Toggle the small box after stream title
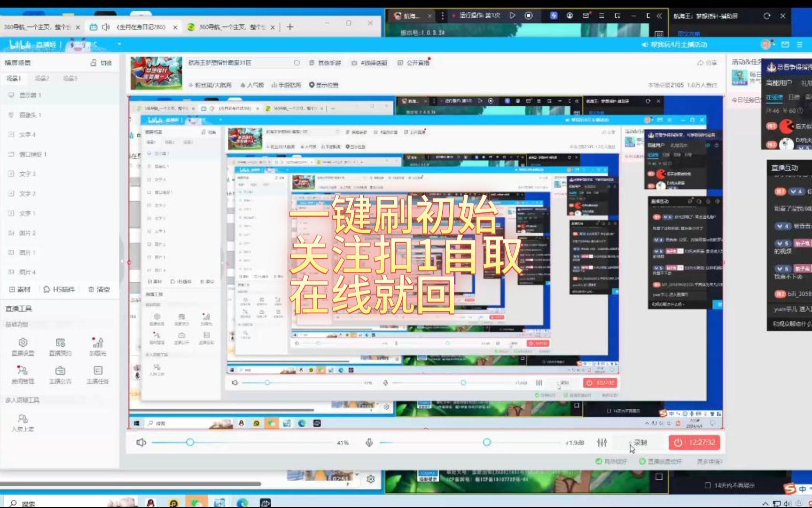 297,63
